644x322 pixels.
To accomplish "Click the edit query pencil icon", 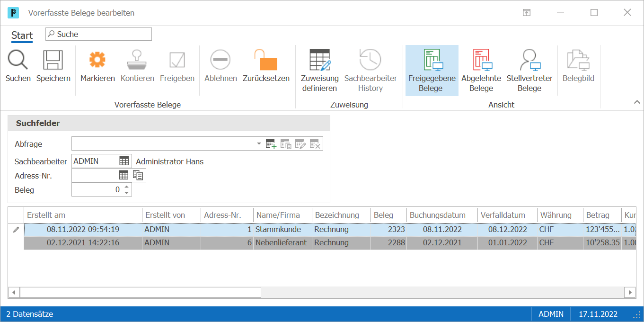I will point(300,144).
